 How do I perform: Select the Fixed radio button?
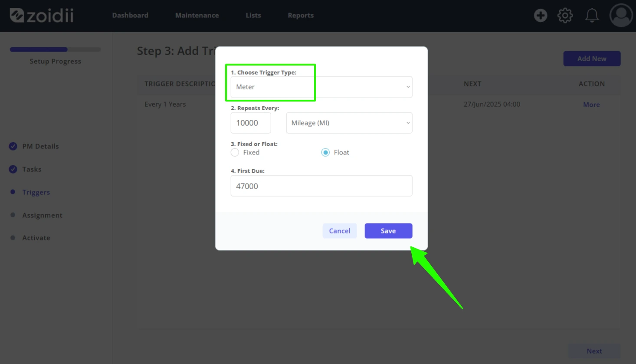235,152
